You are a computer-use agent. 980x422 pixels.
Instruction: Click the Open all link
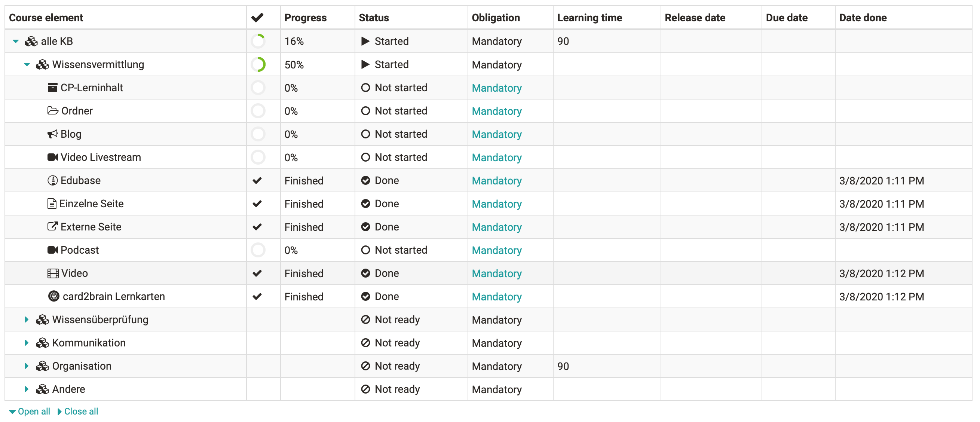coord(30,412)
